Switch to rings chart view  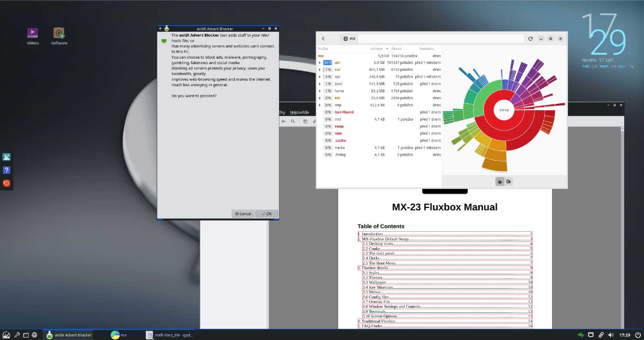click(500, 181)
